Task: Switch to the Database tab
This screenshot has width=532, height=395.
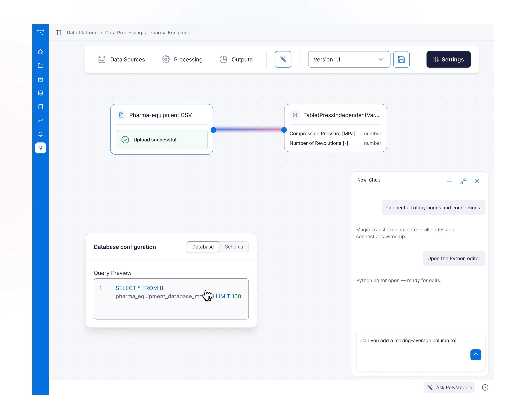Action: point(203,247)
